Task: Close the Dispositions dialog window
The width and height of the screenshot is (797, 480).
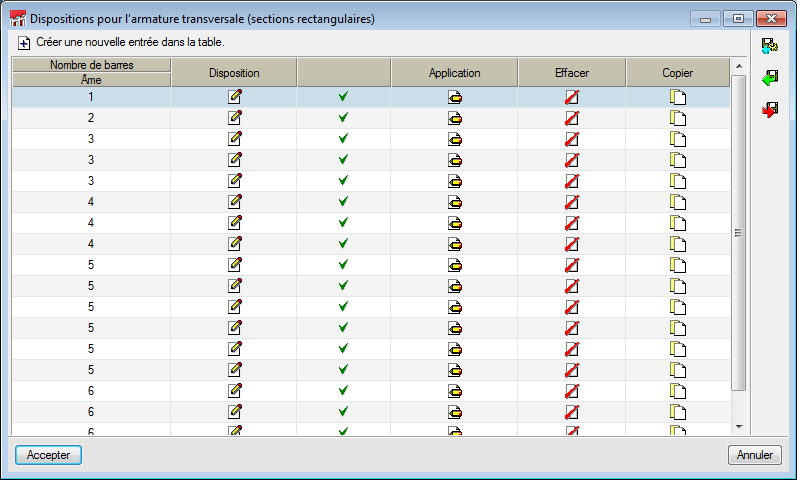Action: (x=771, y=19)
